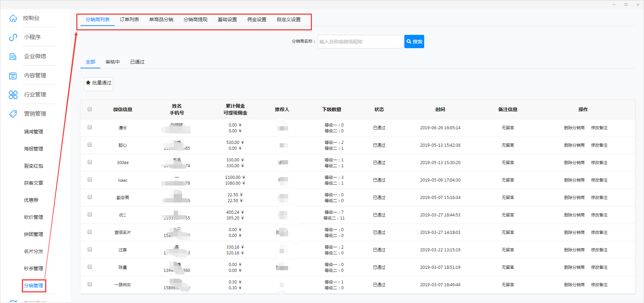Click the 1100.00 ¥ commission value
Viewport: 644px width, 303px height.
point(235,177)
